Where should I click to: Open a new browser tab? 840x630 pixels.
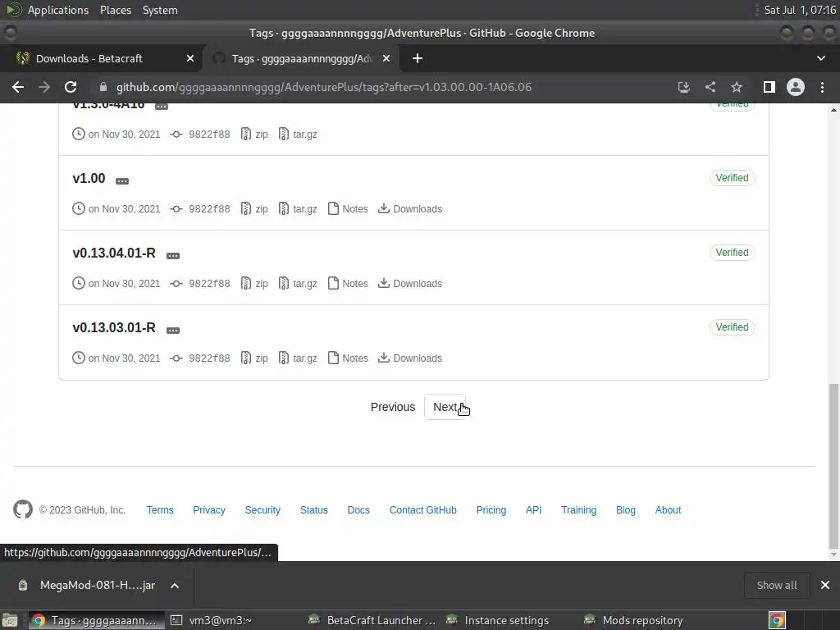tap(418, 58)
